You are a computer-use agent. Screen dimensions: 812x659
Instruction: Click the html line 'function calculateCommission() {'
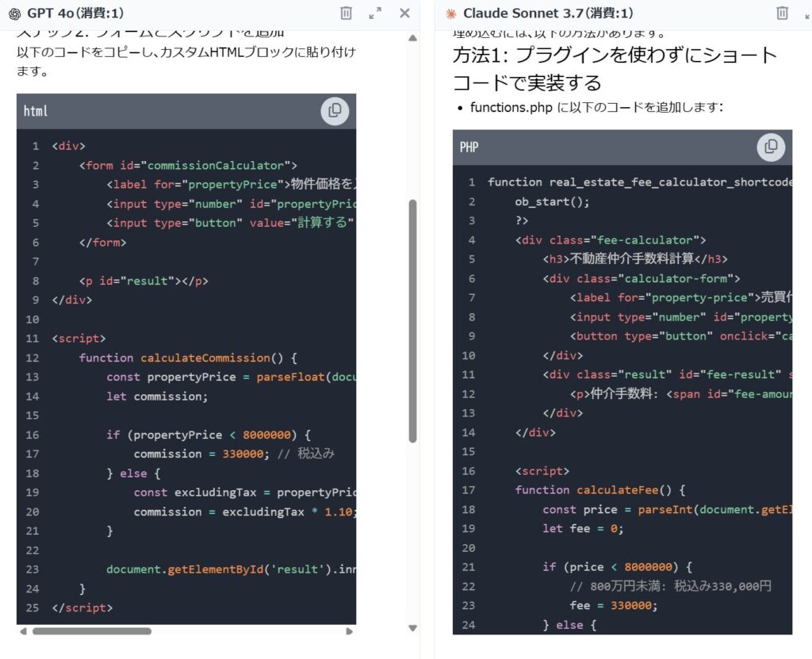click(x=188, y=358)
